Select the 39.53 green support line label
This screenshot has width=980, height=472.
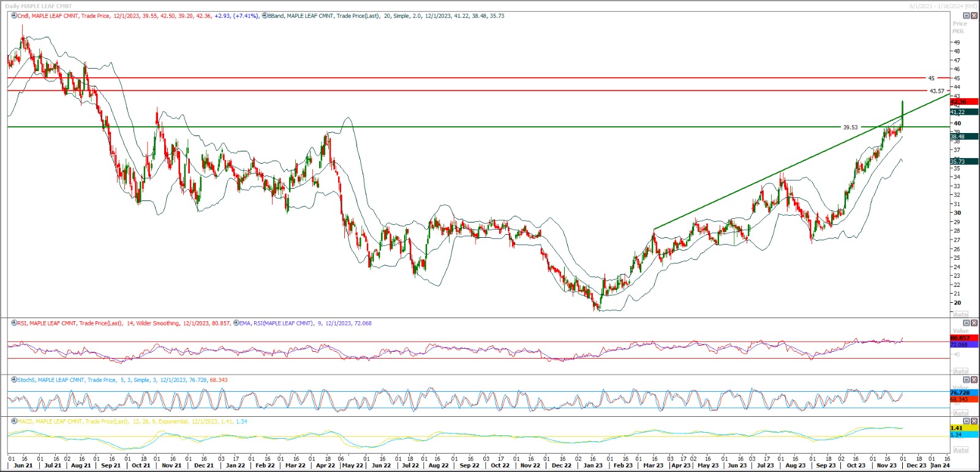click(x=850, y=128)
